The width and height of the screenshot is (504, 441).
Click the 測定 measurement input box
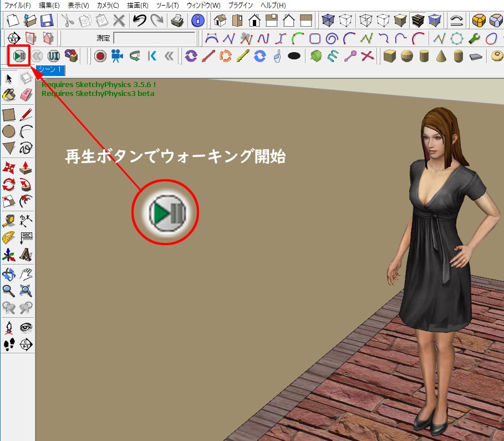(155, 38)
